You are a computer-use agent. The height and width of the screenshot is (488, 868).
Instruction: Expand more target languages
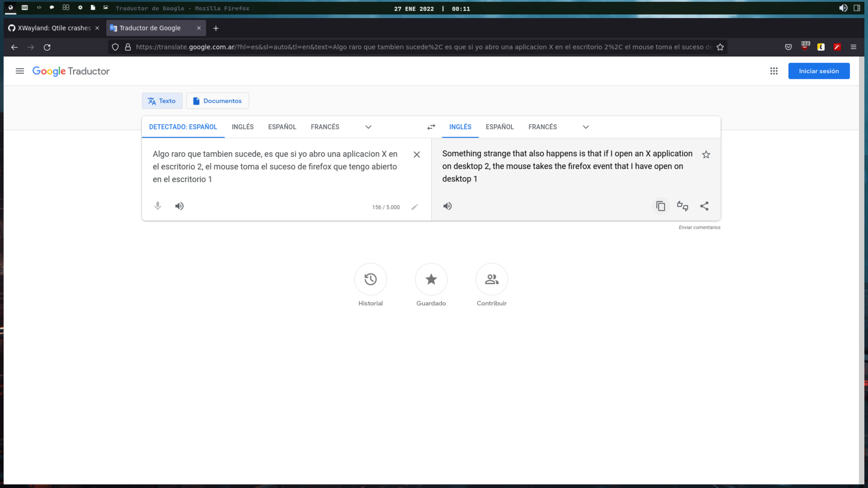[x=586, y=127]
